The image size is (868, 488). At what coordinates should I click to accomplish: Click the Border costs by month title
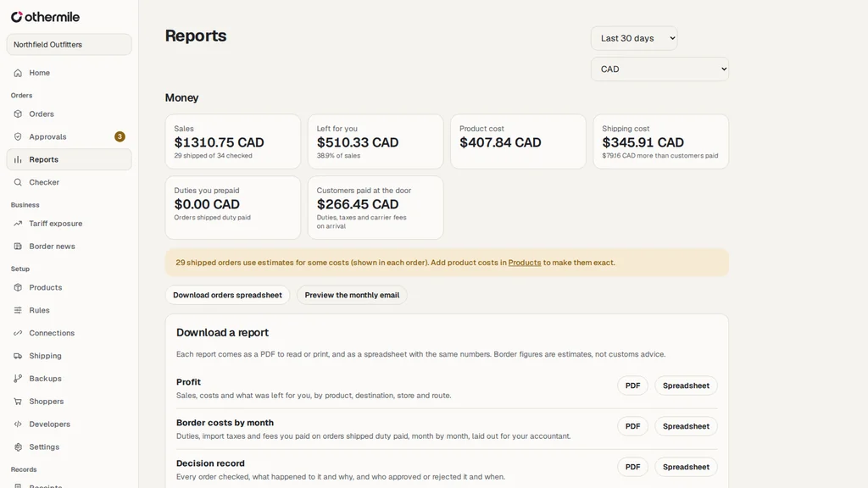click(x=225, y=423)
